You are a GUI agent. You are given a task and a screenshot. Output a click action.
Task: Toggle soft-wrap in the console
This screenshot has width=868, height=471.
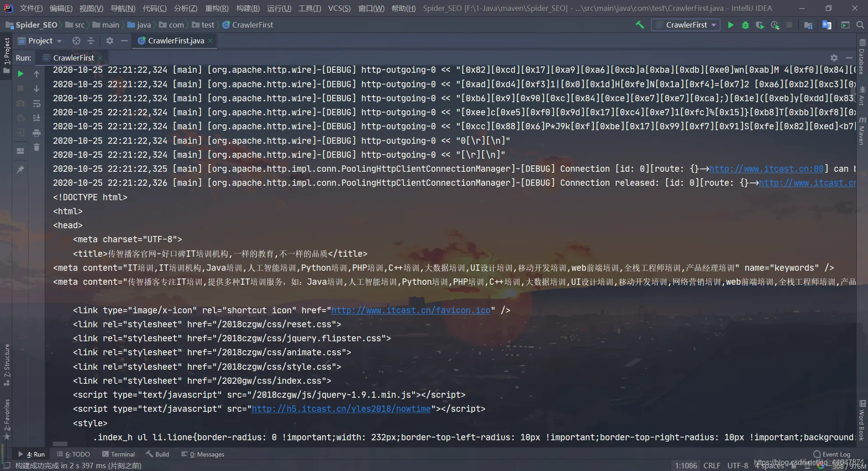coord(37,104)
